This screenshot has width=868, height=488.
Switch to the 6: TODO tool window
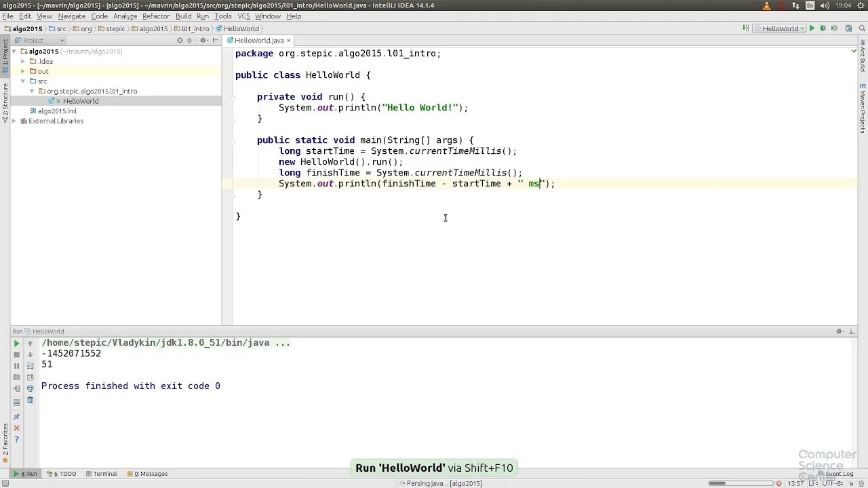pos(61,474)
